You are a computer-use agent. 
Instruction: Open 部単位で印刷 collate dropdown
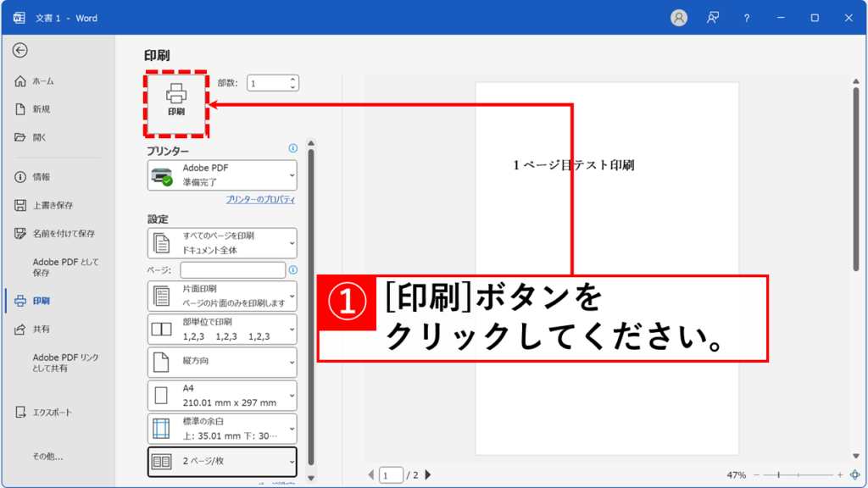[222, 330]
